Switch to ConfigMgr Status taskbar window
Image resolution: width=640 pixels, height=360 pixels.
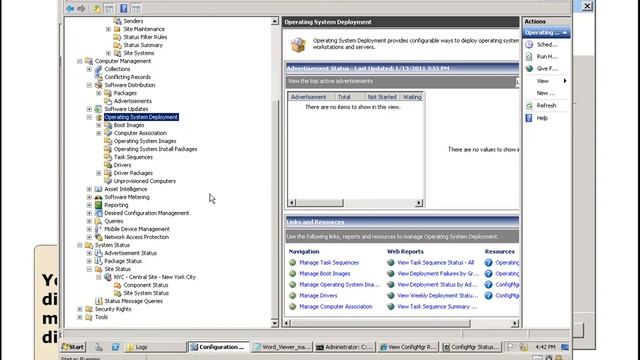click(471, 347)
